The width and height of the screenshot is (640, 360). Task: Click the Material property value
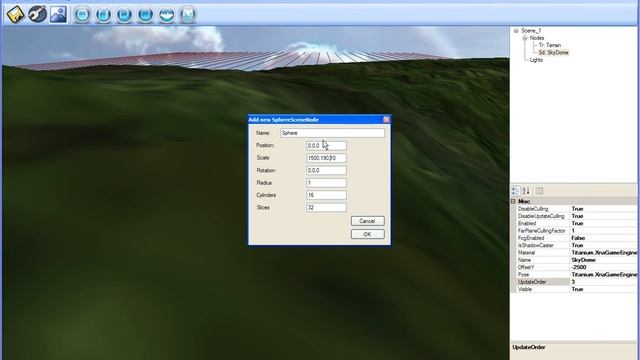(x=603, y=253)
